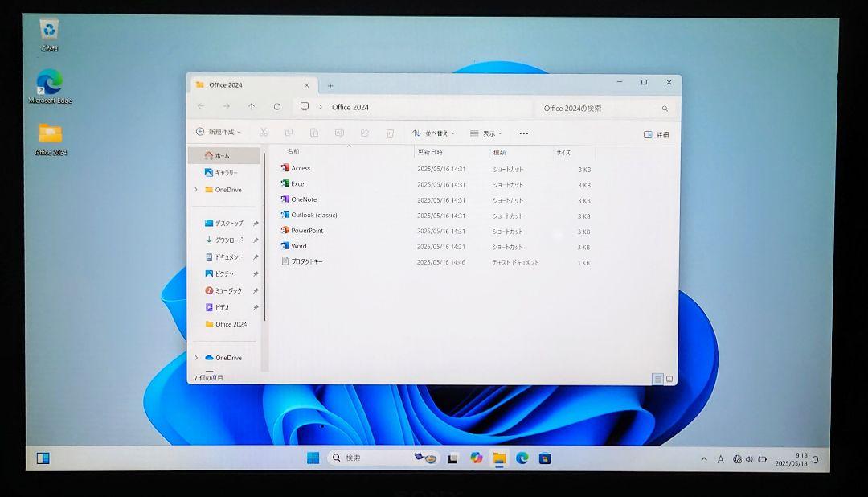868x497 pixels.
Task: Open the 並べ替え sort dropdown
Action: [x=433, y=133]
